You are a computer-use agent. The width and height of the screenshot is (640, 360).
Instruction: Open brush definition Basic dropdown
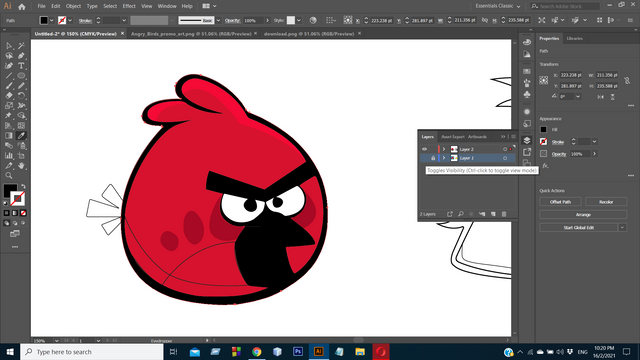tap(218, 20)
